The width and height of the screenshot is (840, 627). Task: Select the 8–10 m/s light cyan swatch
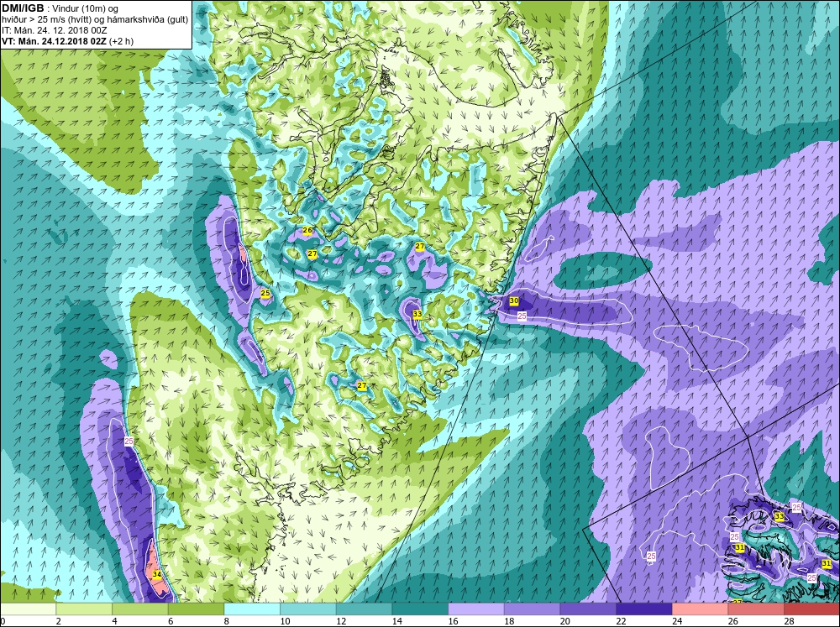pyautogui.click(x=252, y=609)
